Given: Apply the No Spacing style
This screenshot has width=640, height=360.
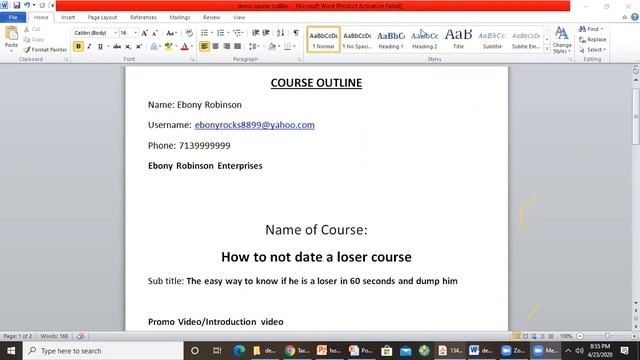Looking at the screenshot, I should (357, 40).
